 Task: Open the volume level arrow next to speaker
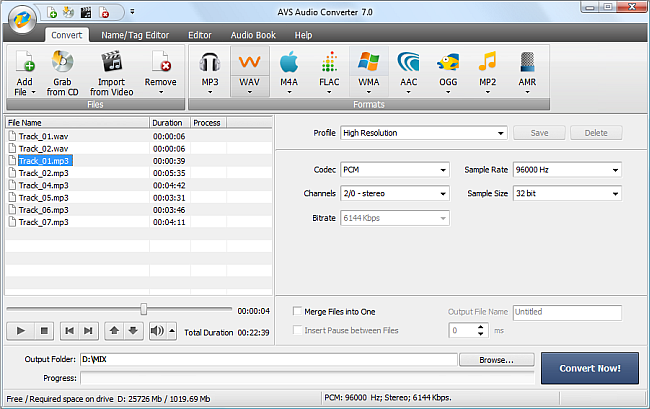[172, 331]
